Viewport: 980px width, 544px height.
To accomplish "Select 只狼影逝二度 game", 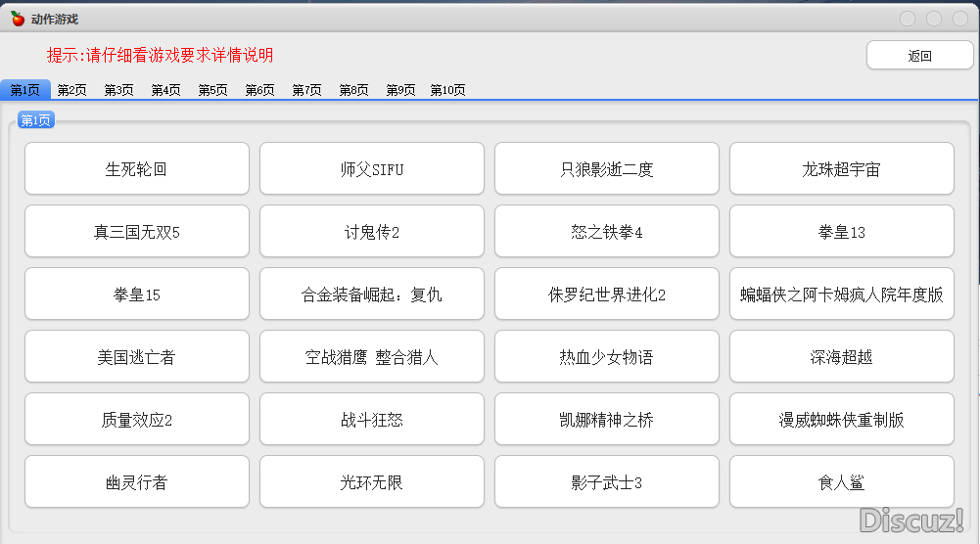I will [x=607, y=168].
